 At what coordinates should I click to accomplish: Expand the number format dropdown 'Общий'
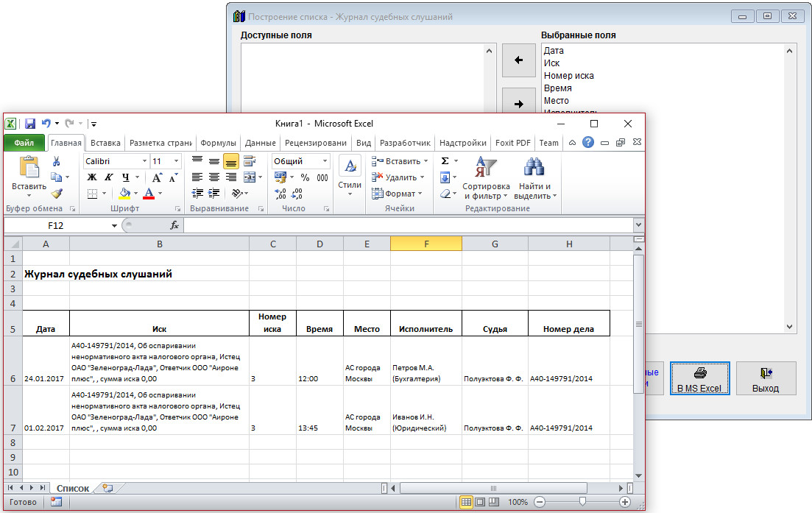click(x=325, y=161)
